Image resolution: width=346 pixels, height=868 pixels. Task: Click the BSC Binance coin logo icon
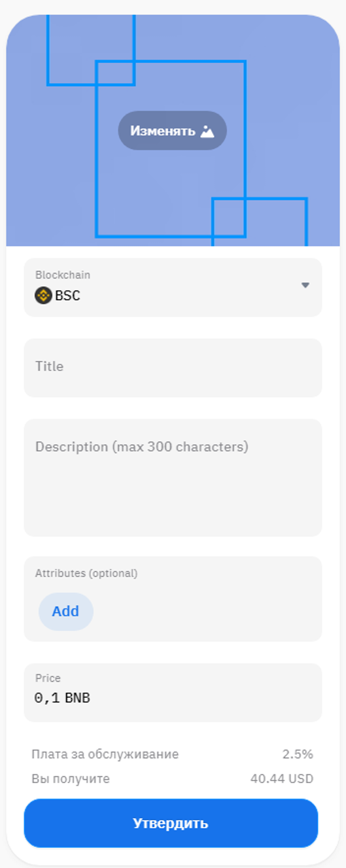coord(43,296)
